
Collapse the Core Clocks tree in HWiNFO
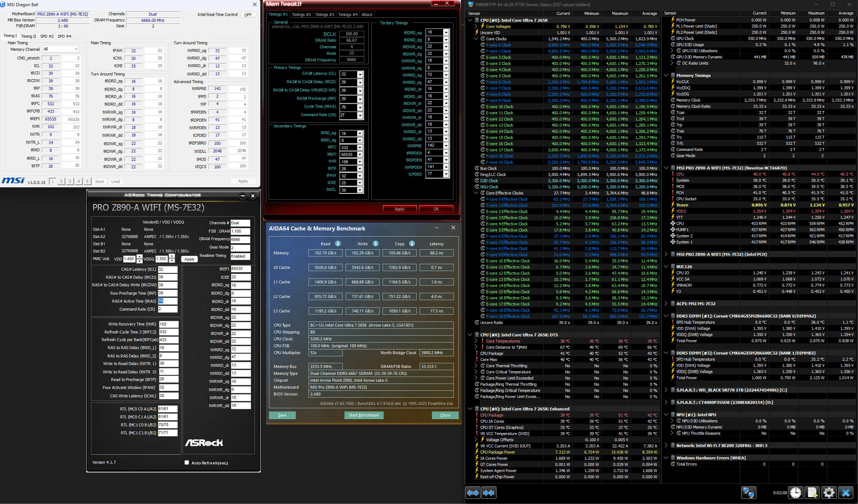tap(476, 39)
